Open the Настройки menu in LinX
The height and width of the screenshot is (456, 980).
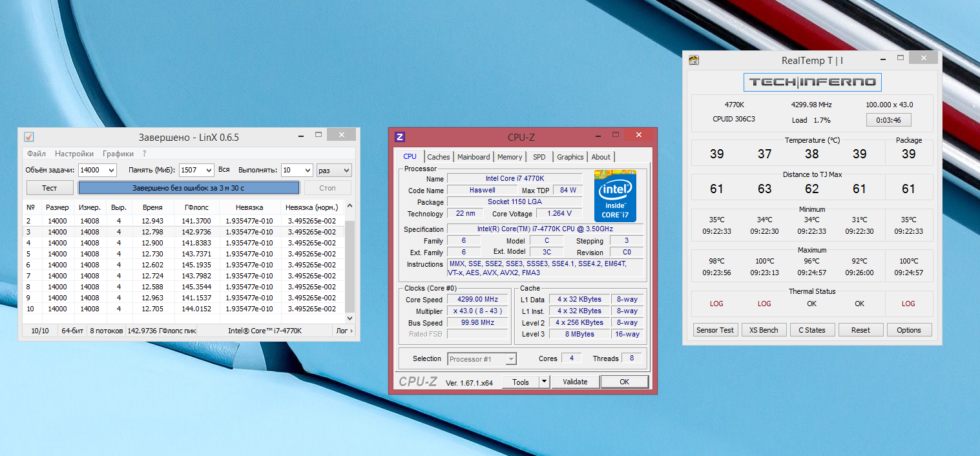(74, 154)
